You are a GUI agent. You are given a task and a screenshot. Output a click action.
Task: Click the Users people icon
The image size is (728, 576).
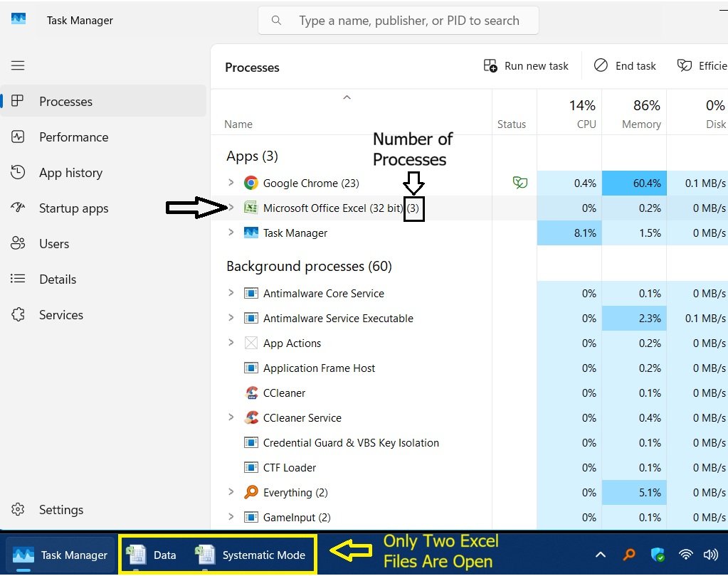tap(18, 243)
